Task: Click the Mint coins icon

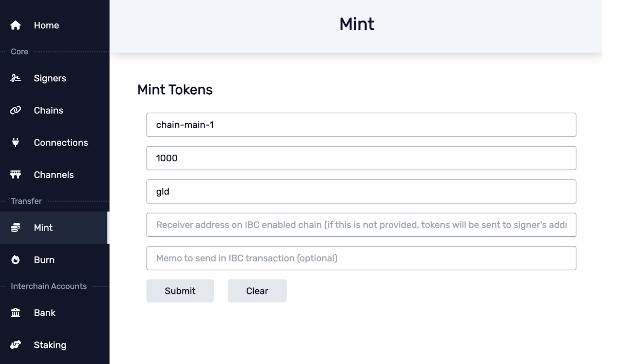Action: coord(15,228)
